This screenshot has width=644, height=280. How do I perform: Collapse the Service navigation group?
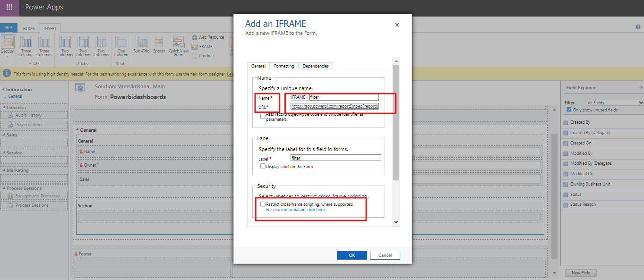click(3, 153)
